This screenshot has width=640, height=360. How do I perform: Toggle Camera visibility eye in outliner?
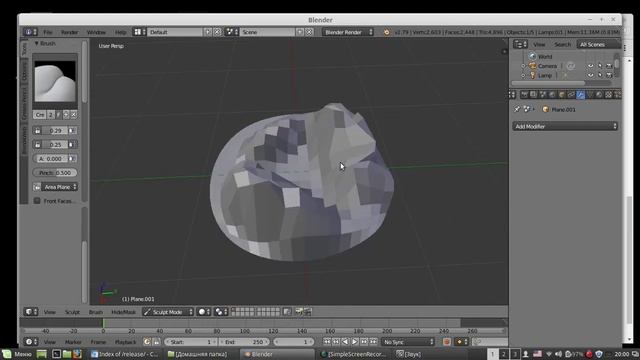click(590, 66)
